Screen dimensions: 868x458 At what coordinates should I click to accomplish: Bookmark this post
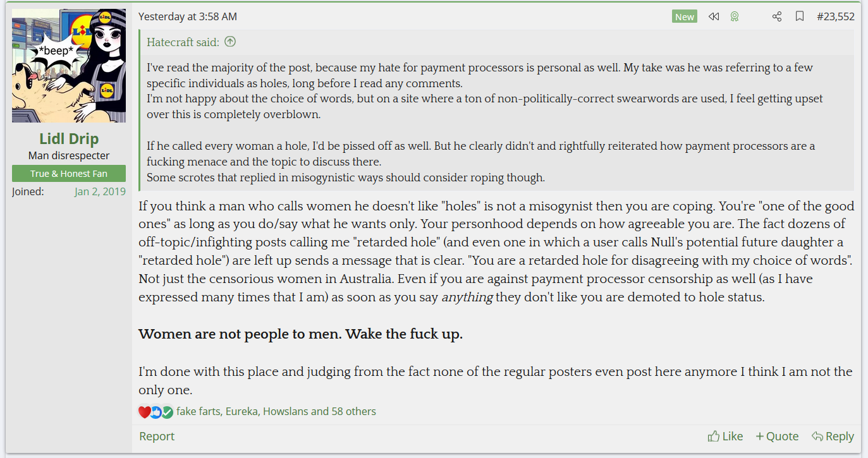pos(800,17)
